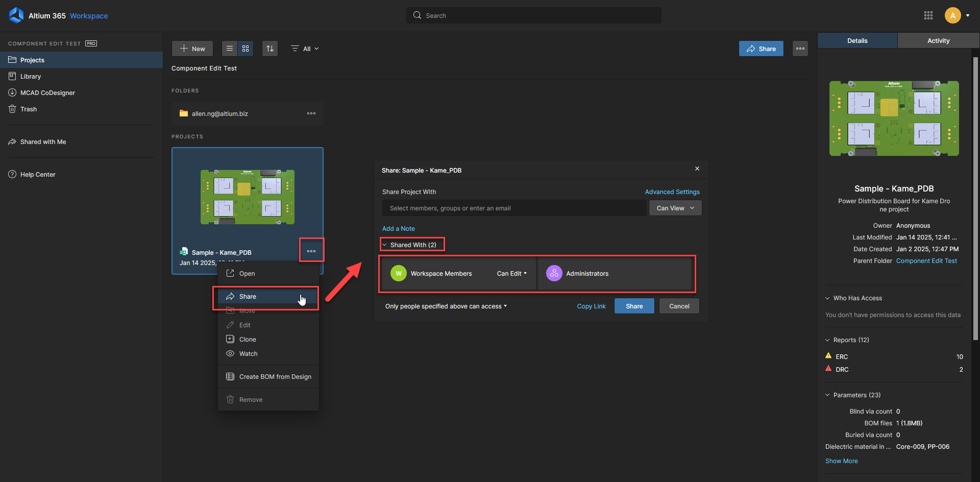This screenshot has width=980, height=482.
Task: Click in the top Search field
Action: click(533, 15)
